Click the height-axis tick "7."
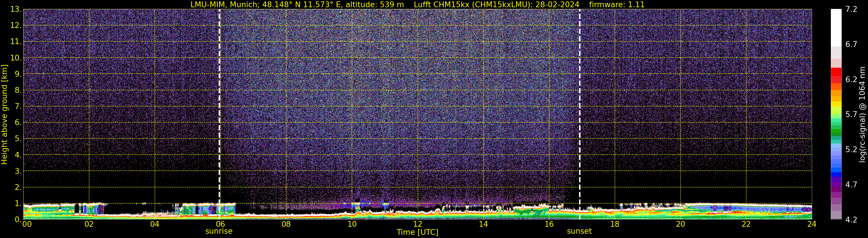 pos(18,106)
